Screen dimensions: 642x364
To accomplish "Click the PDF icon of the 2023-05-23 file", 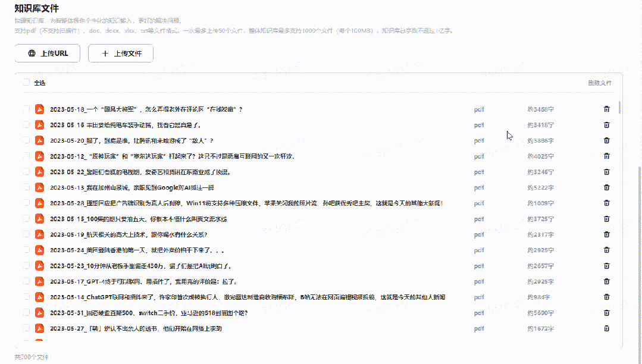I will coord(39,266).
